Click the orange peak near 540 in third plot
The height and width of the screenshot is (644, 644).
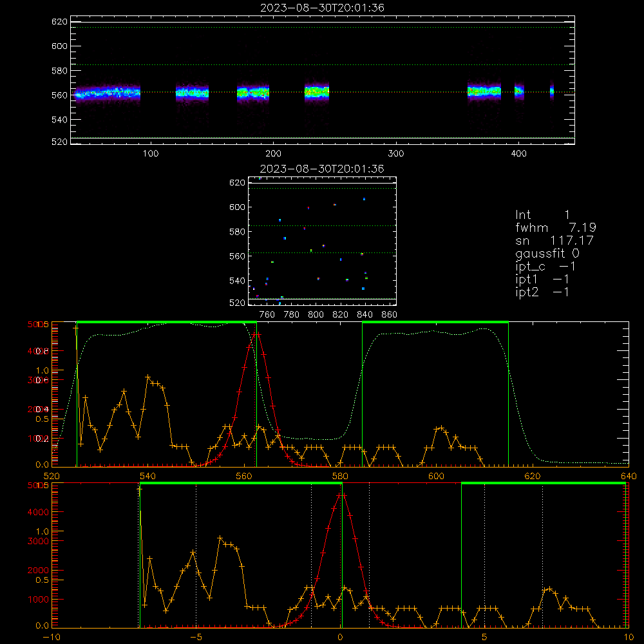pos(148,377)
